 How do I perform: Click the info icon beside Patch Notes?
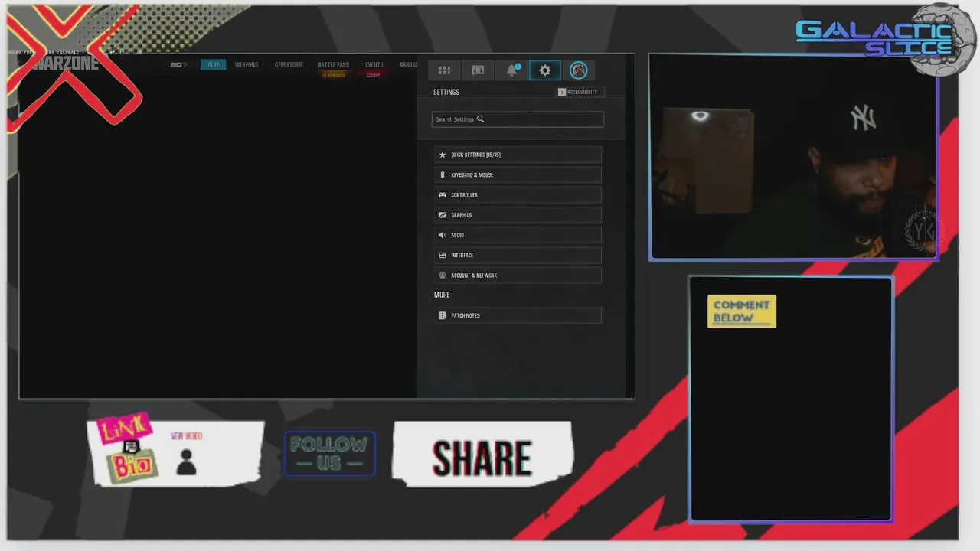click(x=442, y=315)
